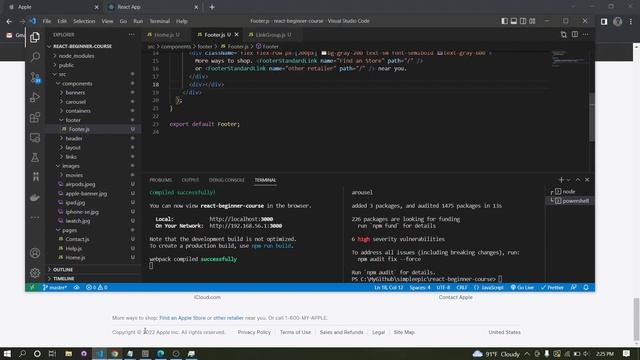Click the Windows Start button
This screenshot has width=640, height=360.
7,353
